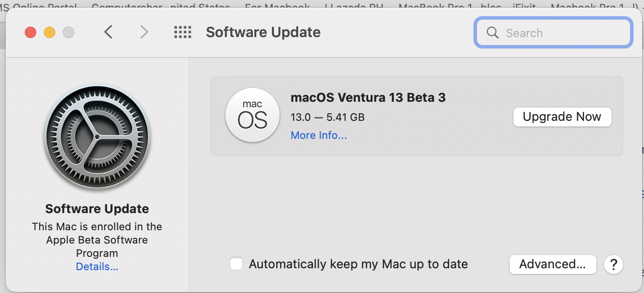Viewport: 644px width, 293px height.
Task: Click the forward chevron arrow
Action: (x=144, y=32)
